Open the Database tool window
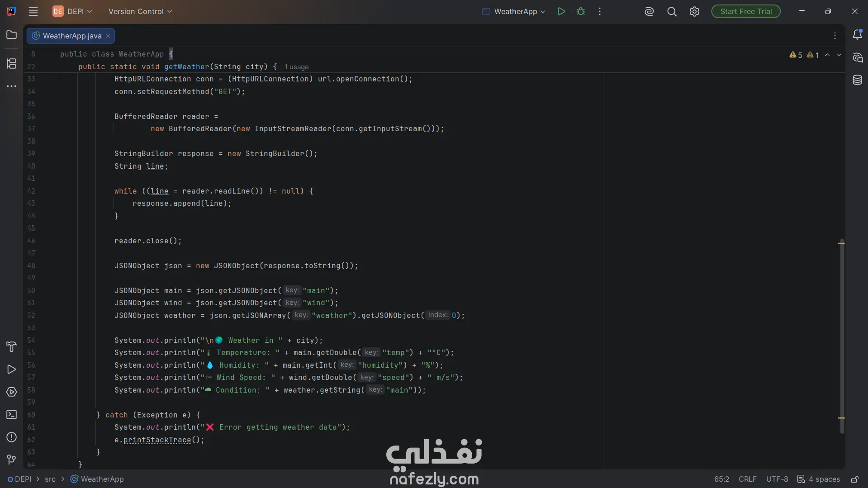The width and height of the screenshot is (868, 488). 857,80
